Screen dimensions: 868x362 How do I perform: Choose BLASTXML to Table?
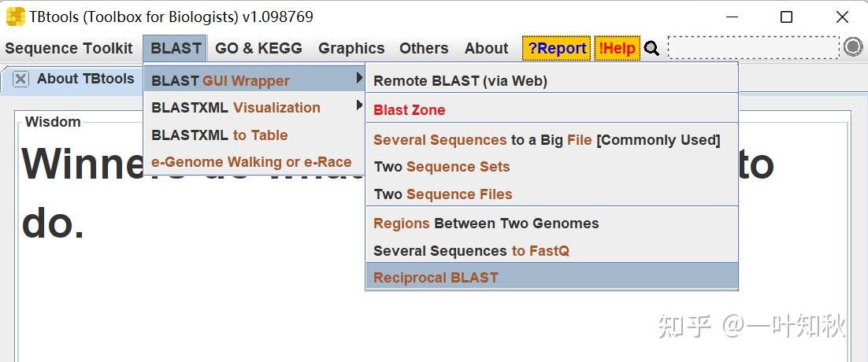pos(219,135)
